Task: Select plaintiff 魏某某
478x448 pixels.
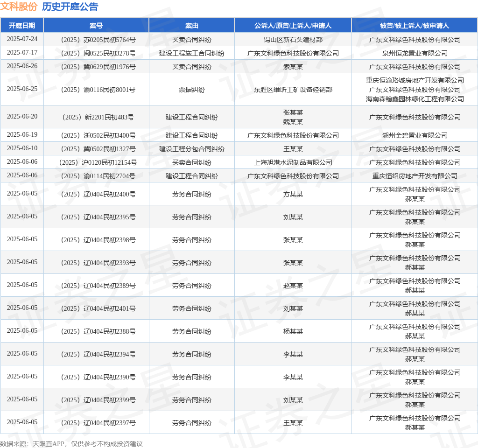Action: click(293, 122)
